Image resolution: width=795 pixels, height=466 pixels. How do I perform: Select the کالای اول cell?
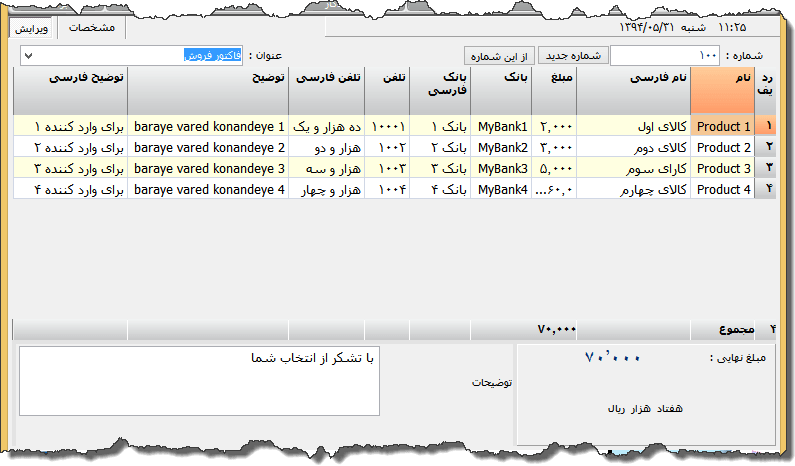click(633, 127)
